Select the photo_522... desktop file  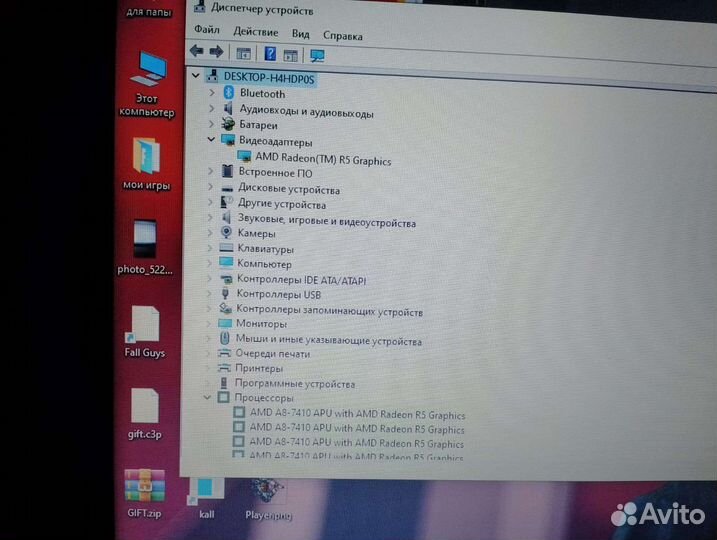click(x=145, y=247)
